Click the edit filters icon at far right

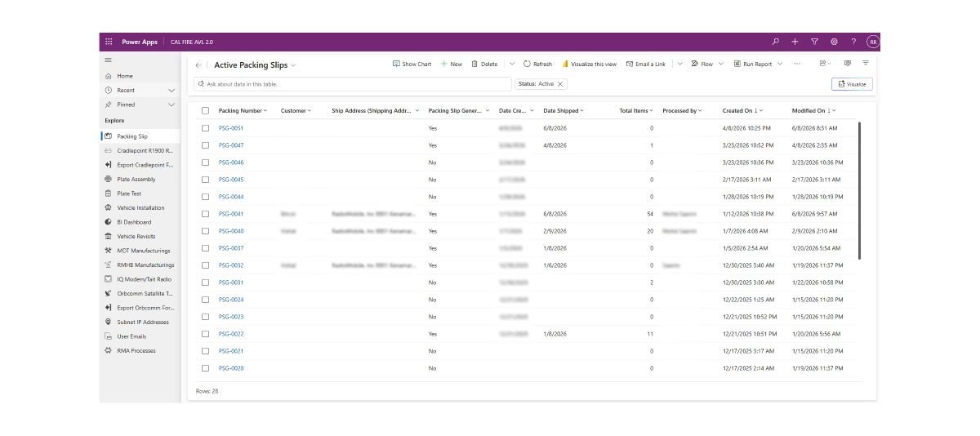(x=866, y=63)
